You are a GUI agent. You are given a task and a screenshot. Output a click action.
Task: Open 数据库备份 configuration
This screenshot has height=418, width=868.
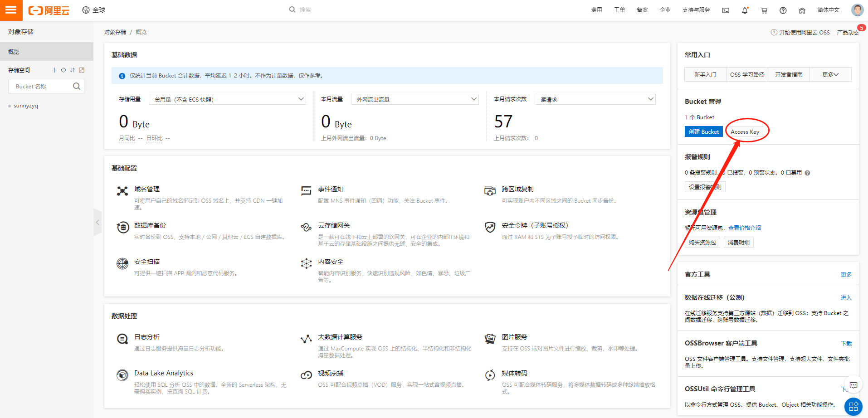tap(150, 225)
